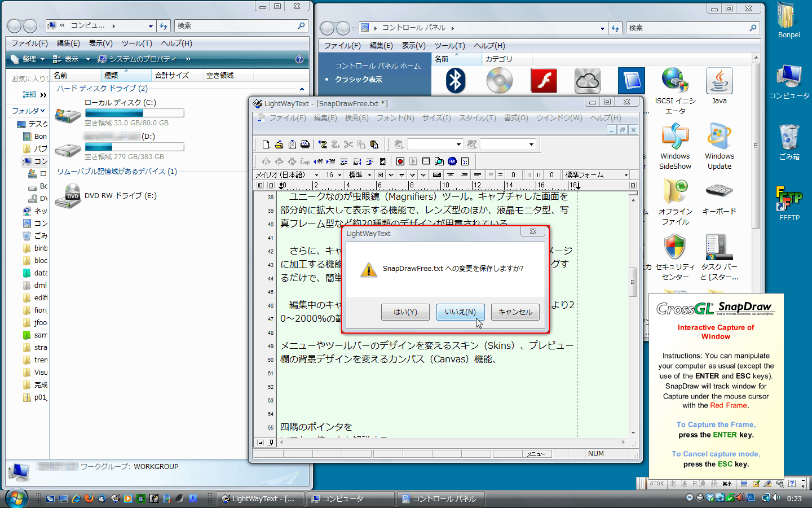Click the volume speaker icon in system tray
Viewport: 812px width, 508px height.
click(776, 498)
